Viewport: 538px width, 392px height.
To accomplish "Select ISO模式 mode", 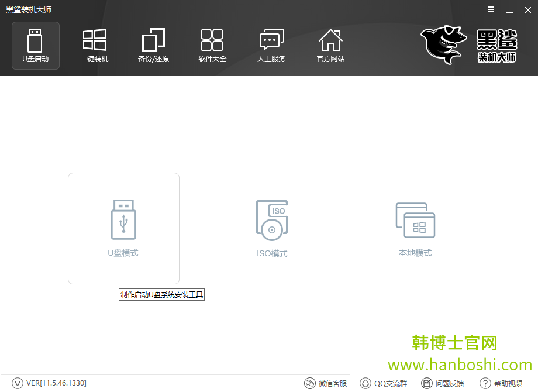I will click(x=271, y=228).
